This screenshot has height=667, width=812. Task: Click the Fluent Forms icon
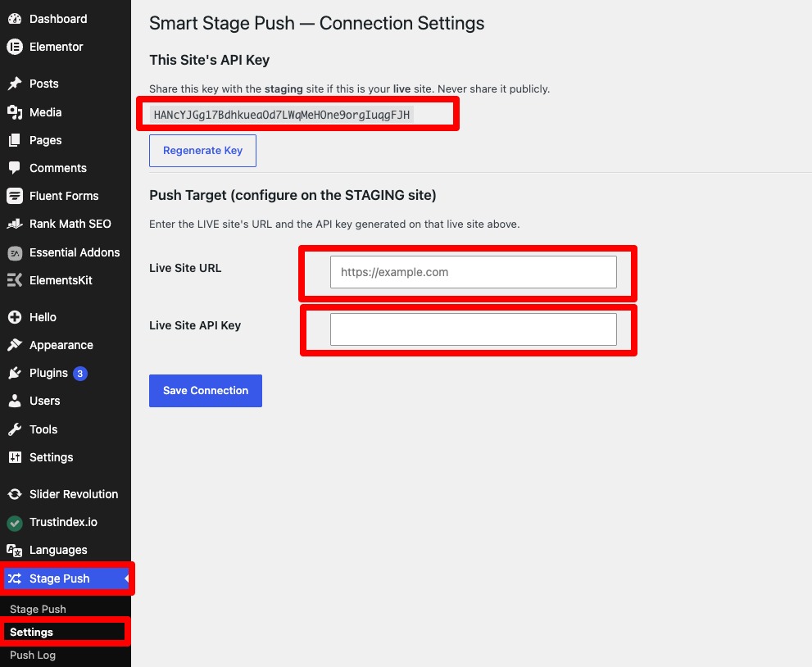point(15,196)
